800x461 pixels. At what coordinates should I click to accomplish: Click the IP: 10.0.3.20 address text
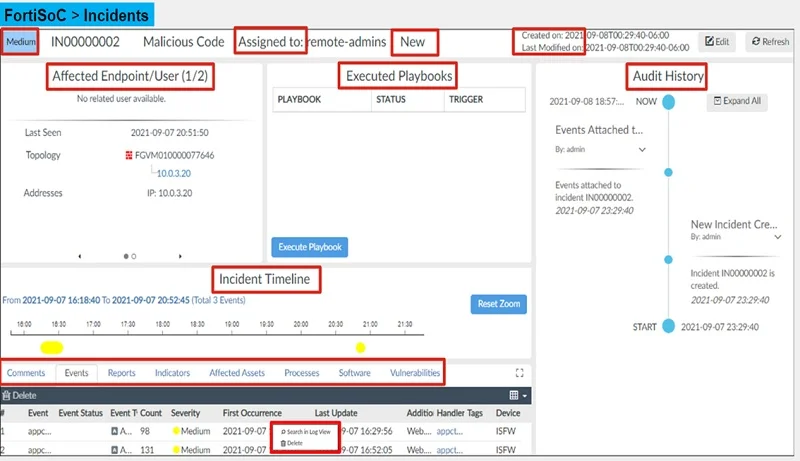pyautogui.click(x=169, y=193)
